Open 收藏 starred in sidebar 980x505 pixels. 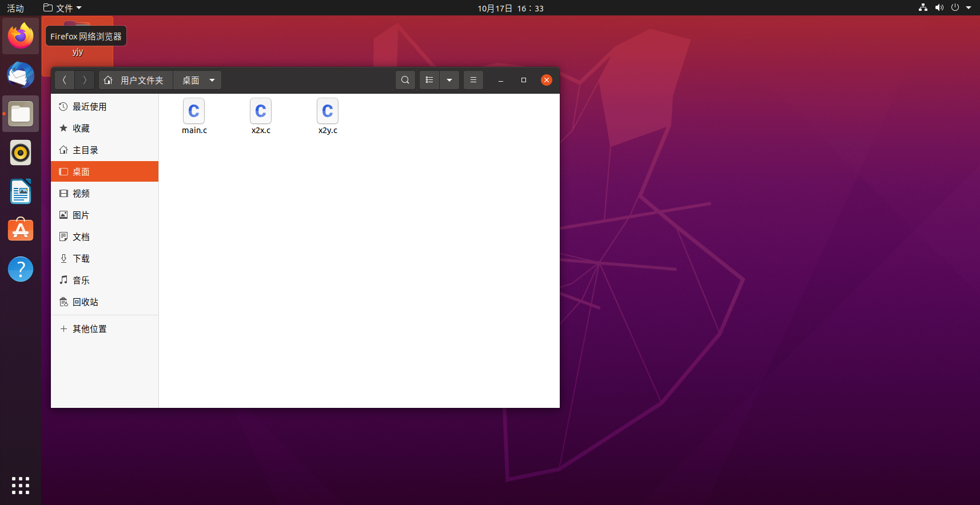[x=105, y=128]
